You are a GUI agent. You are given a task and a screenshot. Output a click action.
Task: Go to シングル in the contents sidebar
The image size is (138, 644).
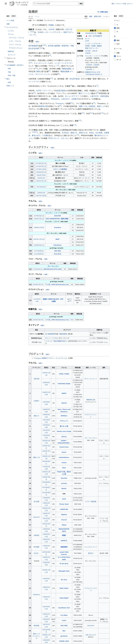11,31
